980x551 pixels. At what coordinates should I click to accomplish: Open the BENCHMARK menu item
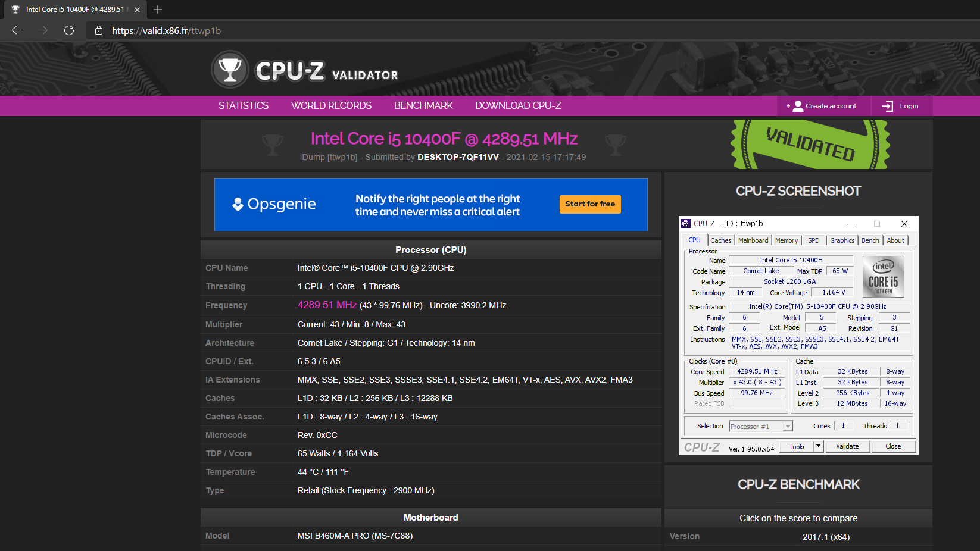click(x=423, y=106)
